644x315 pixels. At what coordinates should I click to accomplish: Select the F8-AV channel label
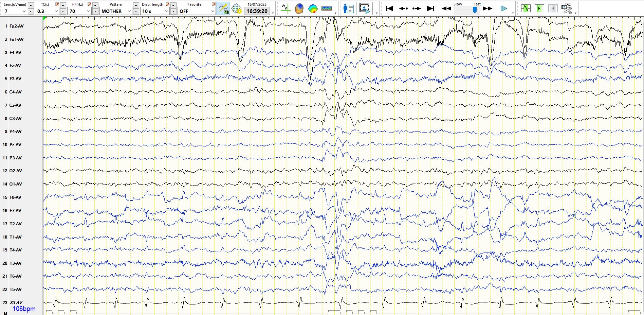[x=15, y=197]
